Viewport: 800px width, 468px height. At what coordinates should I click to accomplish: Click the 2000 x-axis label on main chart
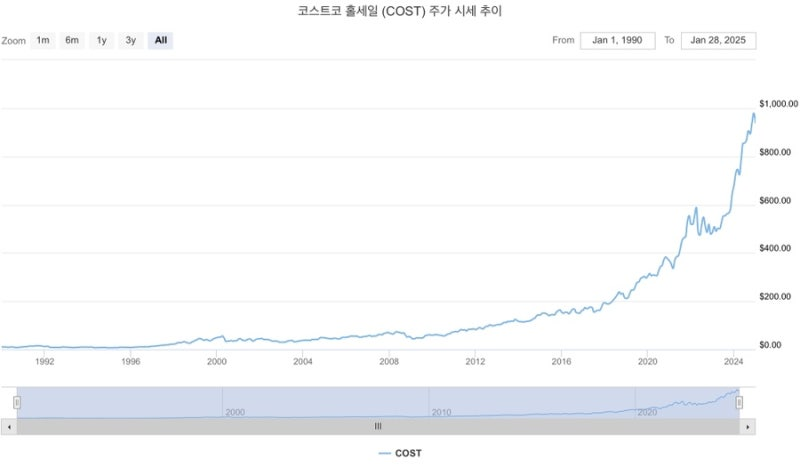[217, 361]
